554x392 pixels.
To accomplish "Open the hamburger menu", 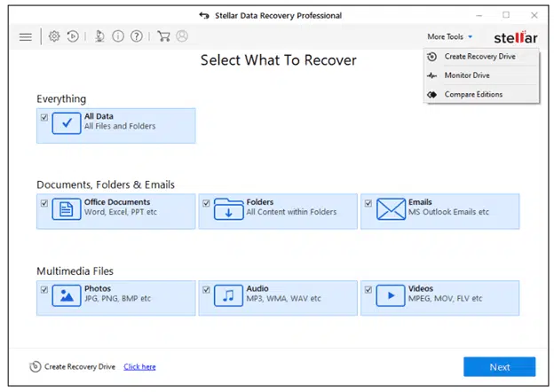I will (25, 36).
